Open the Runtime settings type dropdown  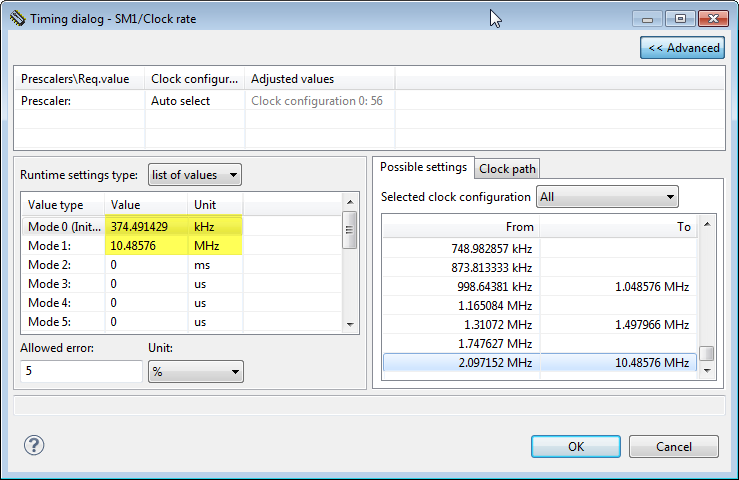point(194,175)
